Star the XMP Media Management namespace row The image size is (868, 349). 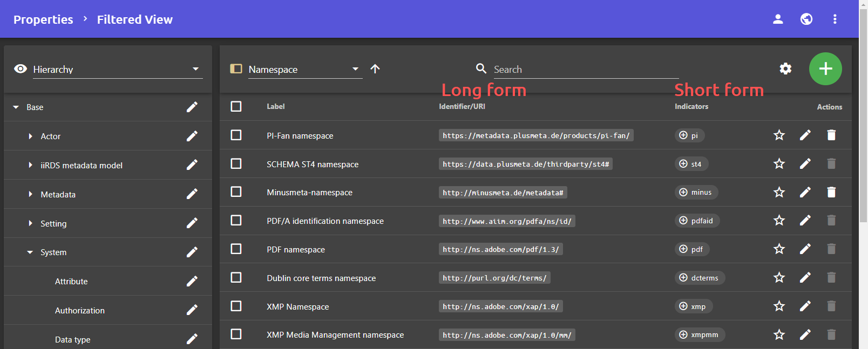click(x=779, y=334)
